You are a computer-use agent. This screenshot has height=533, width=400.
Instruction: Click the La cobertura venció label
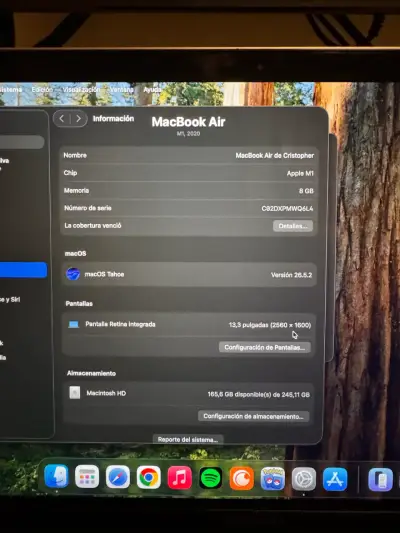[93, 225]
